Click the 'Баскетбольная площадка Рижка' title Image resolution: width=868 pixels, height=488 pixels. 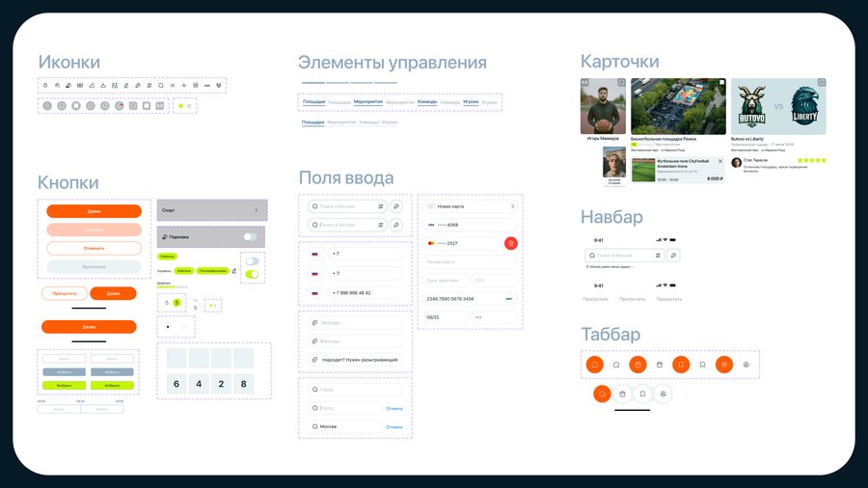[664, 139]
